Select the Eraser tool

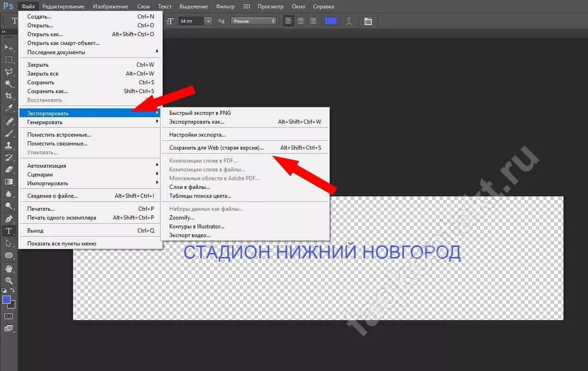coord(9,169)
